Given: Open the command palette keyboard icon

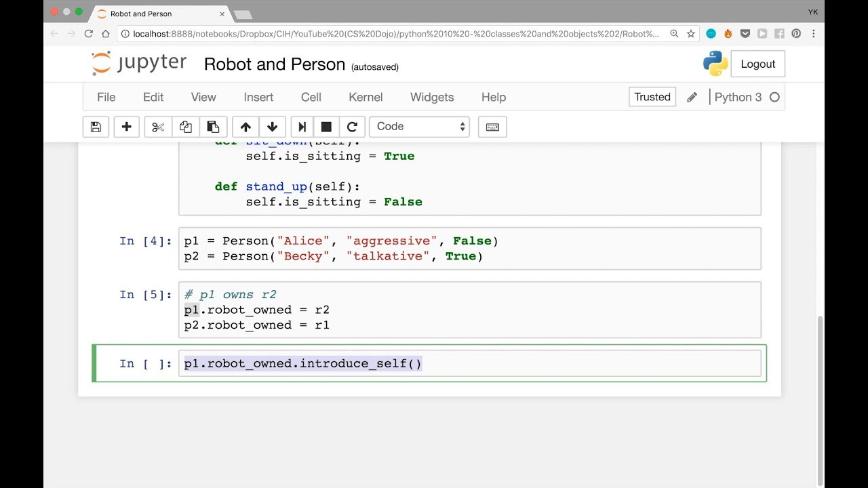Looking at the screenshot, I should pyautogui.click(x=492, y=127).
